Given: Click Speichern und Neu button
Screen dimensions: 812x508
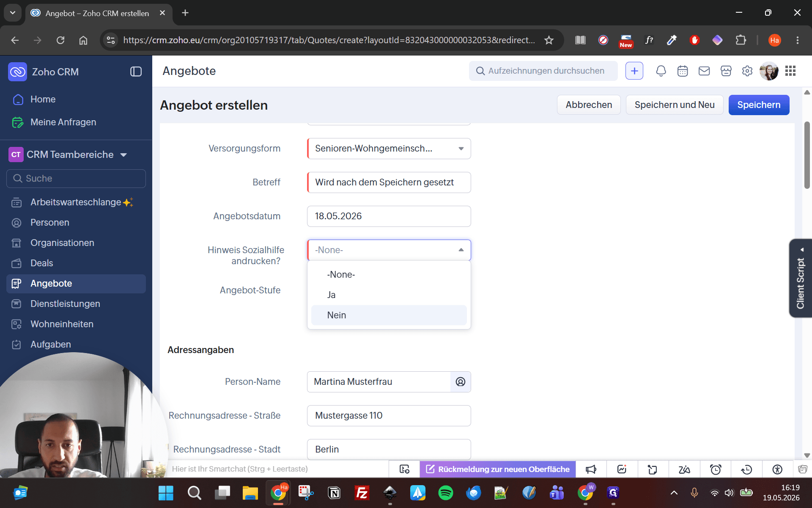Looking at the screenshot, I should pos(675,105).
